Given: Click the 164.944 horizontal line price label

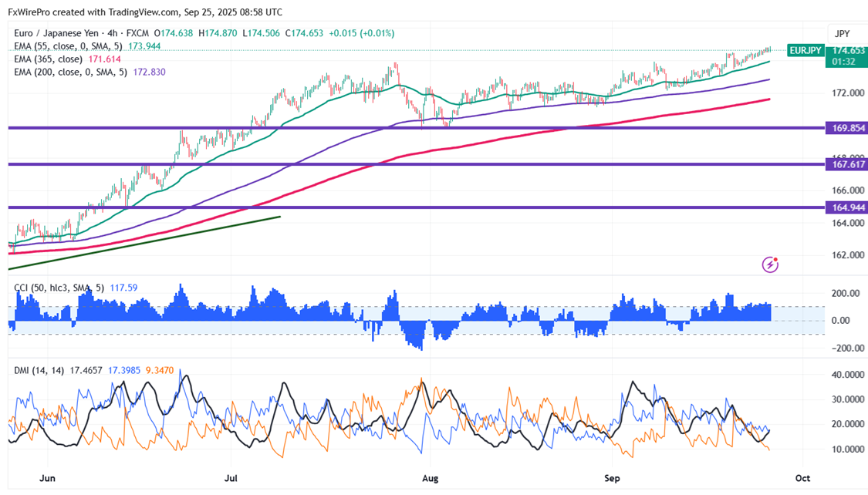Looking at the screenshot, I should (846, 207).
